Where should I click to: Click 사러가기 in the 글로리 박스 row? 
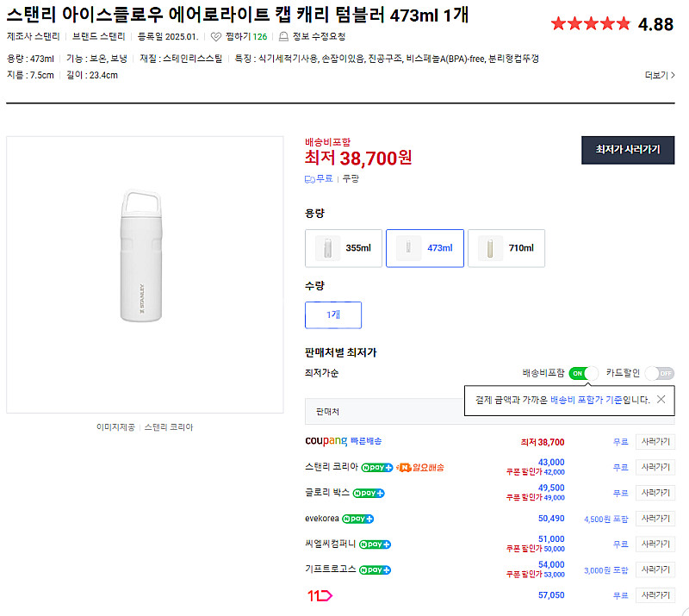coord(655,493)
